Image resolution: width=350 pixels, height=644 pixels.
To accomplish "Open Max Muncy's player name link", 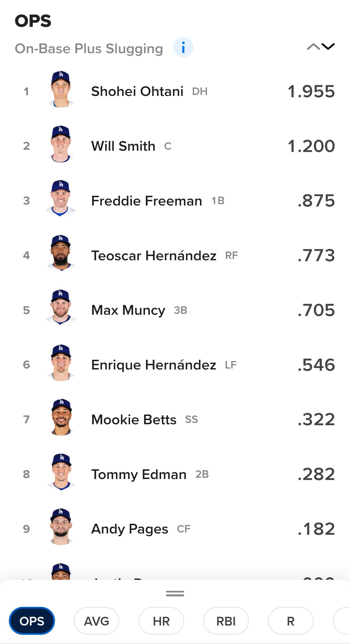I will pyautogui.click(x=128, y=310).
